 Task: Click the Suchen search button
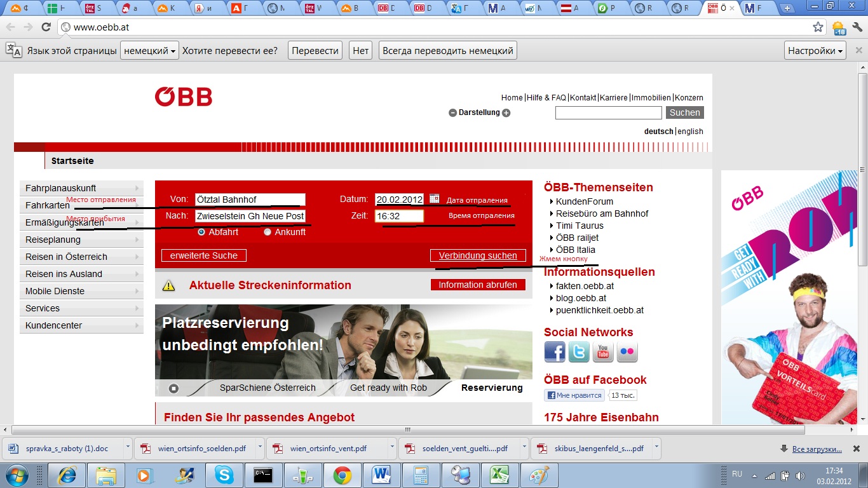685,112
